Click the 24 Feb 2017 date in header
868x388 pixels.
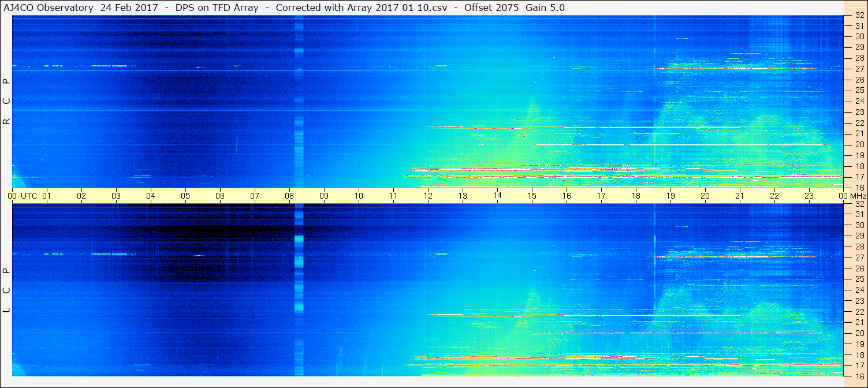(129, 8)
